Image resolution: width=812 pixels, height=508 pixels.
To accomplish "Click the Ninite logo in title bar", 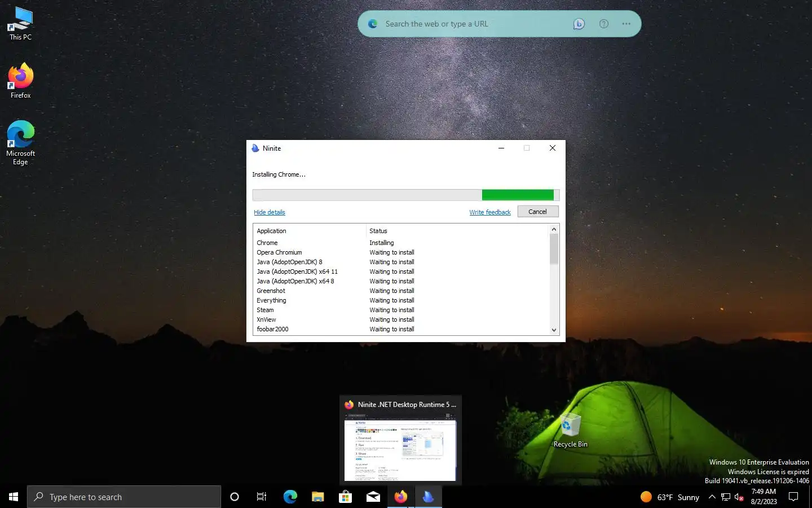I will pyautogui.click(x=255, y=148).
